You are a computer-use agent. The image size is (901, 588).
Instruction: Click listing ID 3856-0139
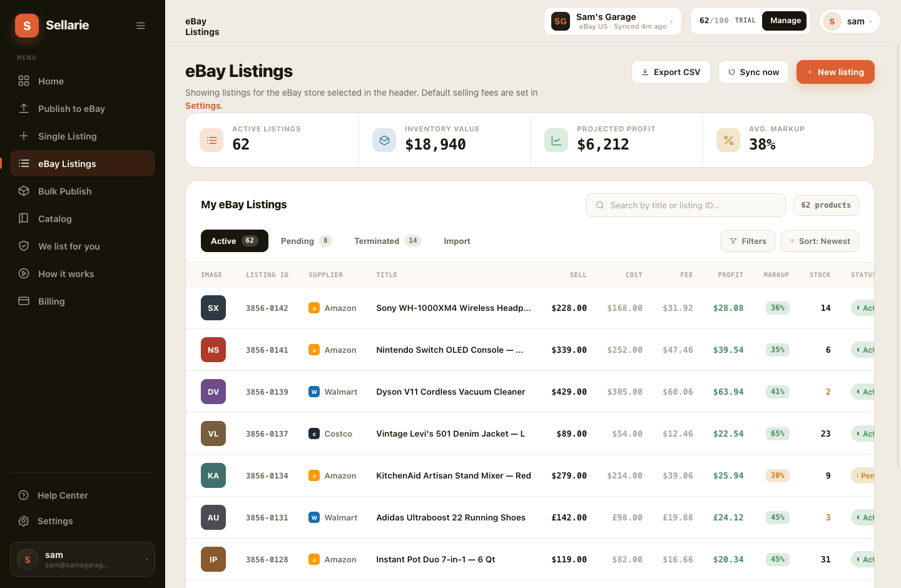point(267,392)
